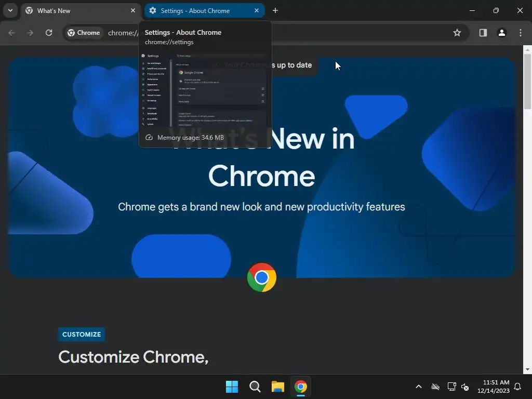
Task: Open Windows taskbar search
Action: [255, 387]
